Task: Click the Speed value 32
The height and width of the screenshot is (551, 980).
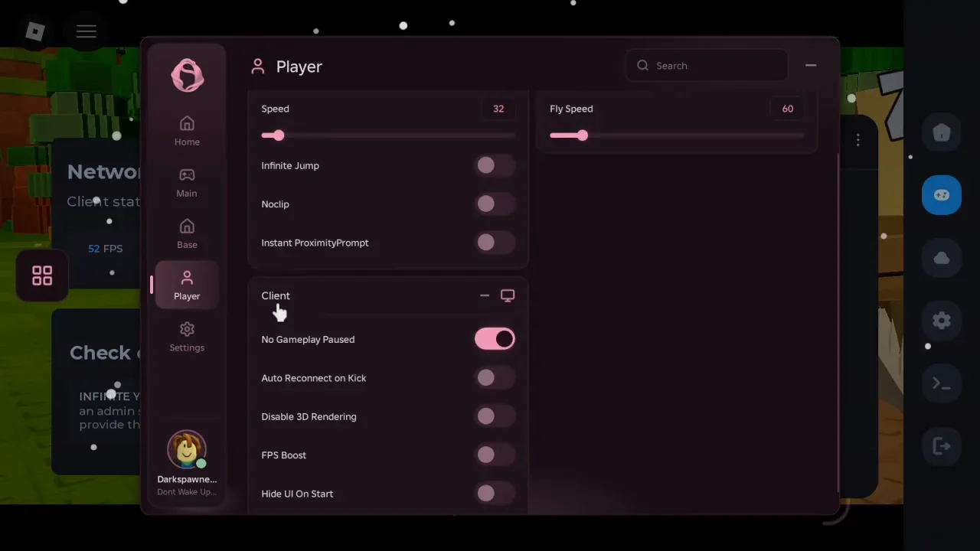Action: click(x=498, y=109)
